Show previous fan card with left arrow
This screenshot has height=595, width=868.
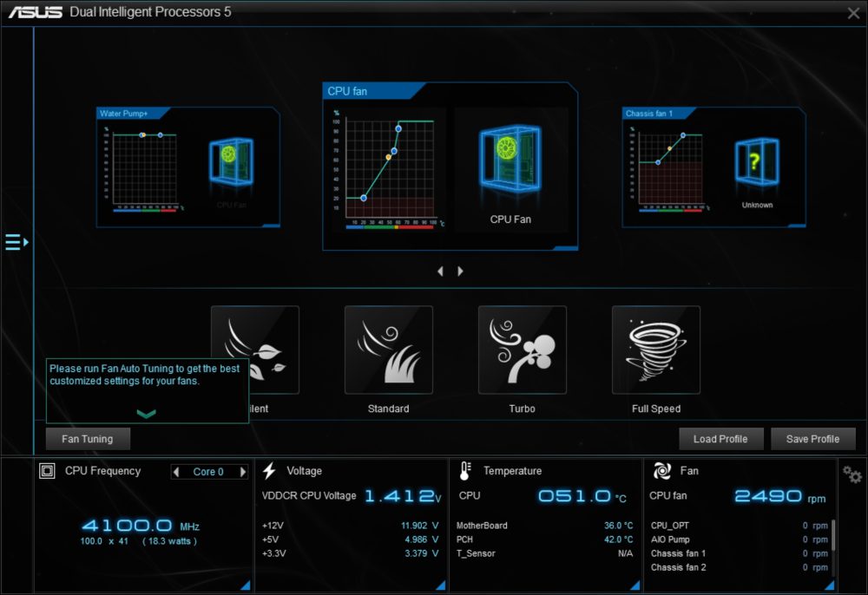(441, 271)
